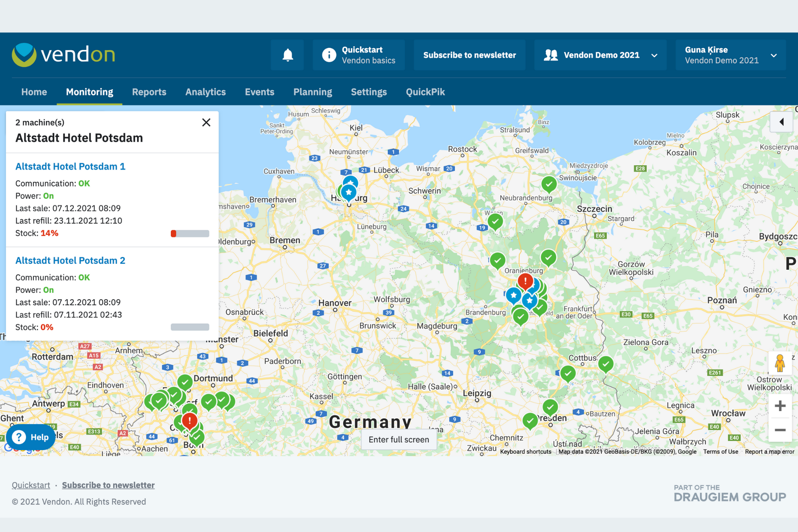Click Report a map error link

[769, 451]
